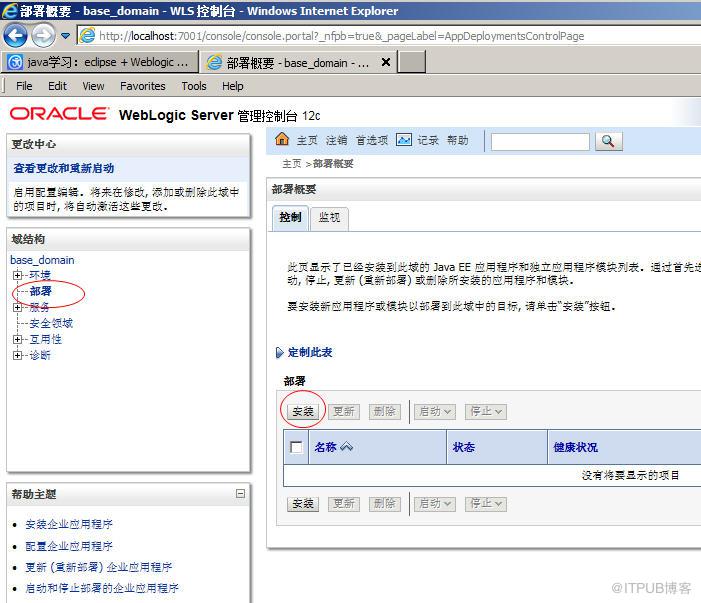The image size is (701, 603).
Task: Click the 健康状况 column header
Action: pyautogui.click(x=575, y=447)
